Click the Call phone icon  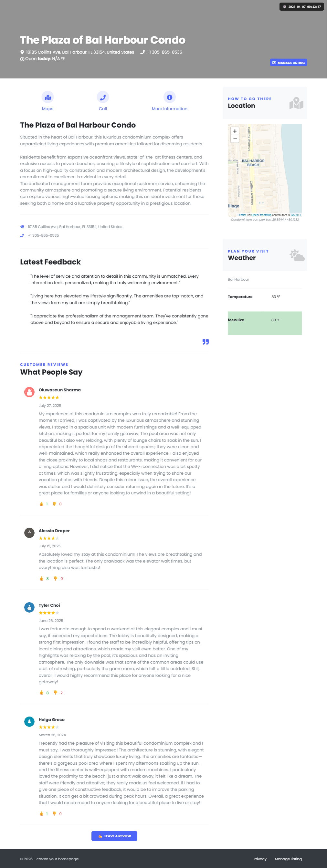tap(103, 97)
